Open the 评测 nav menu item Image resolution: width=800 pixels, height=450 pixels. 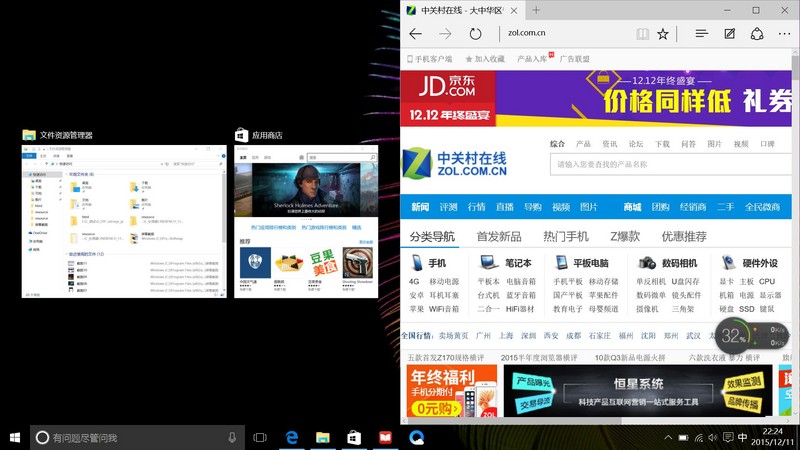click(x=448, y=207)
